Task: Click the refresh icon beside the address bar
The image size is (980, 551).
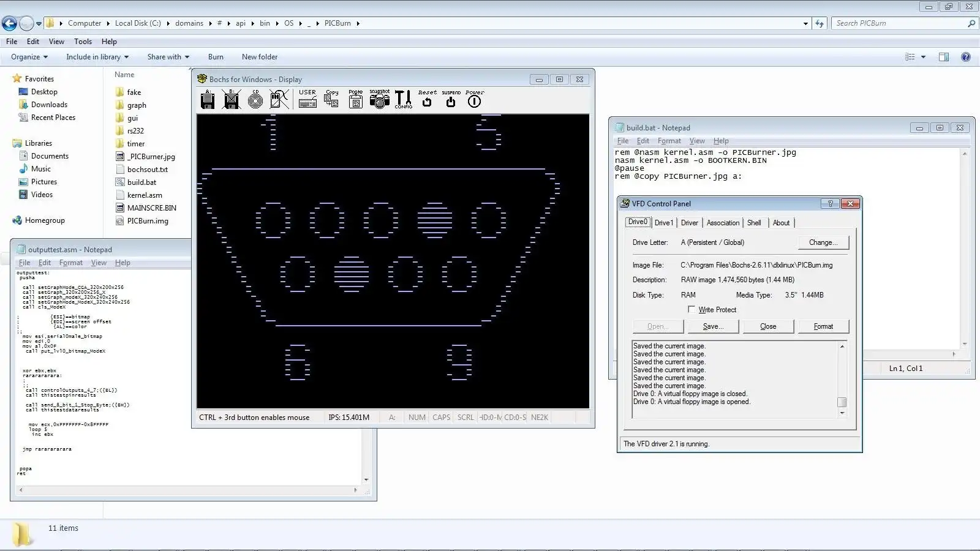Action: point(820,23)
